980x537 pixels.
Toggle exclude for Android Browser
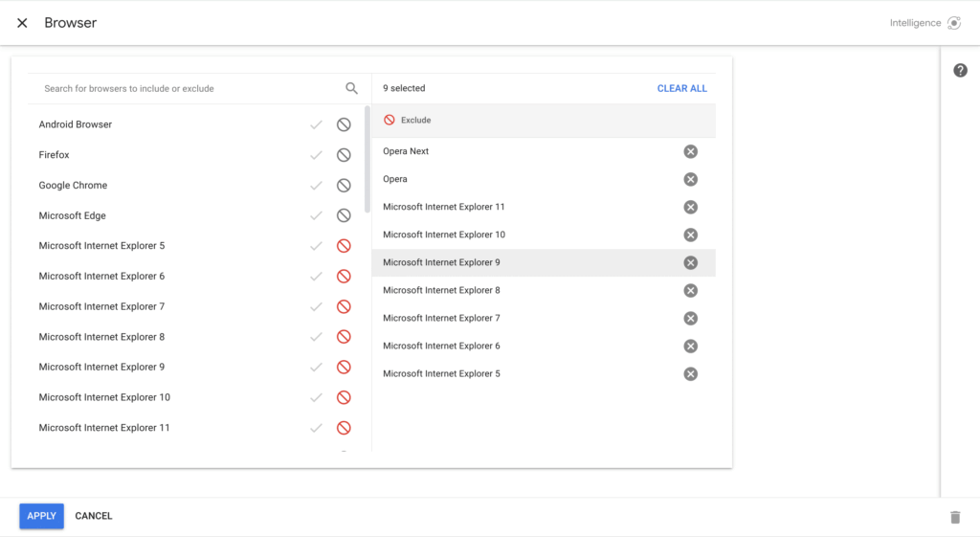344,124
